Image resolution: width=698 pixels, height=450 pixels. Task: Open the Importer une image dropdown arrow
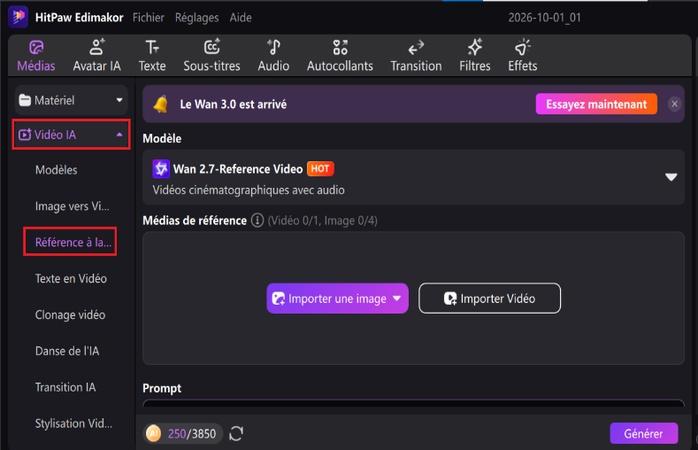pyautogui.click(x=397, y=298)
